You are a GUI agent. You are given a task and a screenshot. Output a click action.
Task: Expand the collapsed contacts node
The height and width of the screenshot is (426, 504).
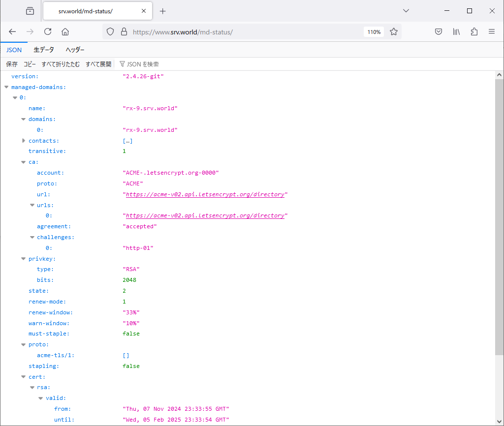coord(24,141)
